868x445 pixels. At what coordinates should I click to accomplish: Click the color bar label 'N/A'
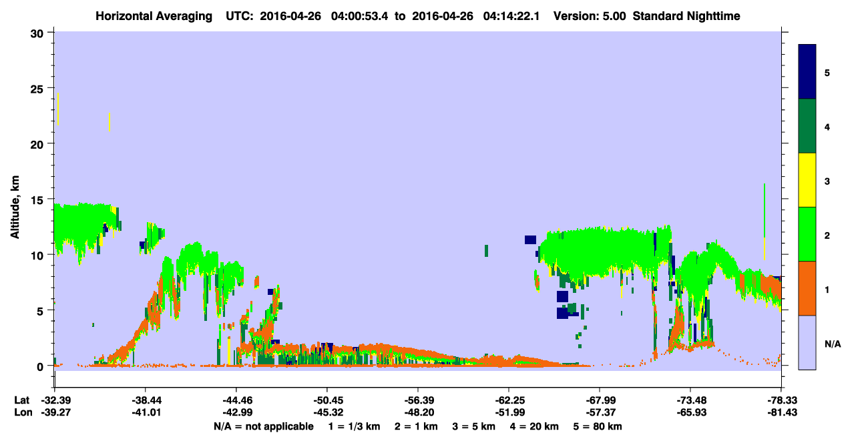833,344
